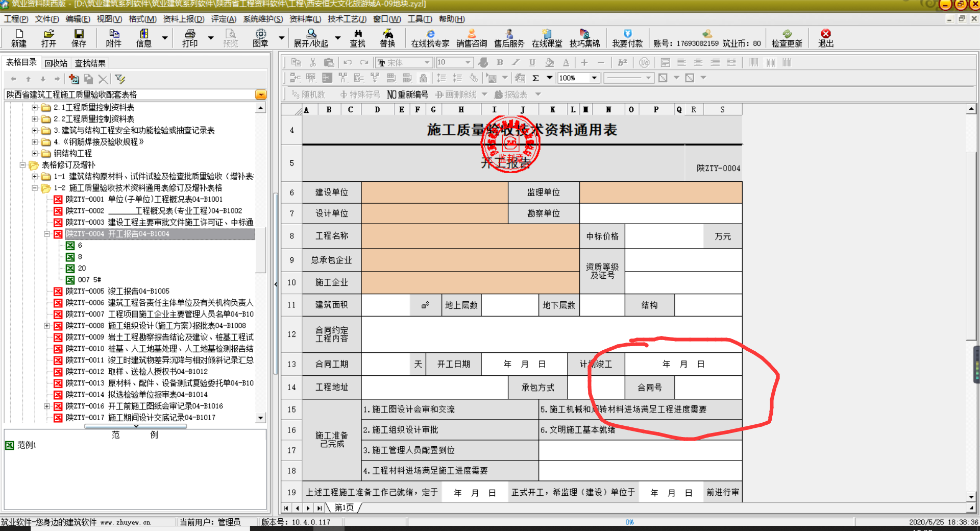Click the 退出 exit icon

coord(826,38)
